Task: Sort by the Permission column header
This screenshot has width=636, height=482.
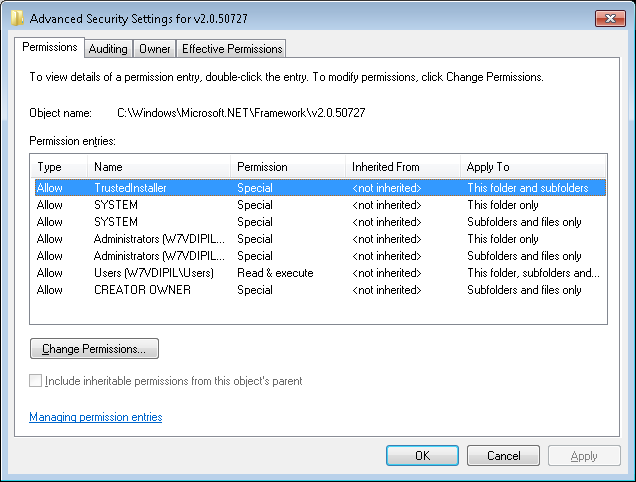Action: [288, 167]
